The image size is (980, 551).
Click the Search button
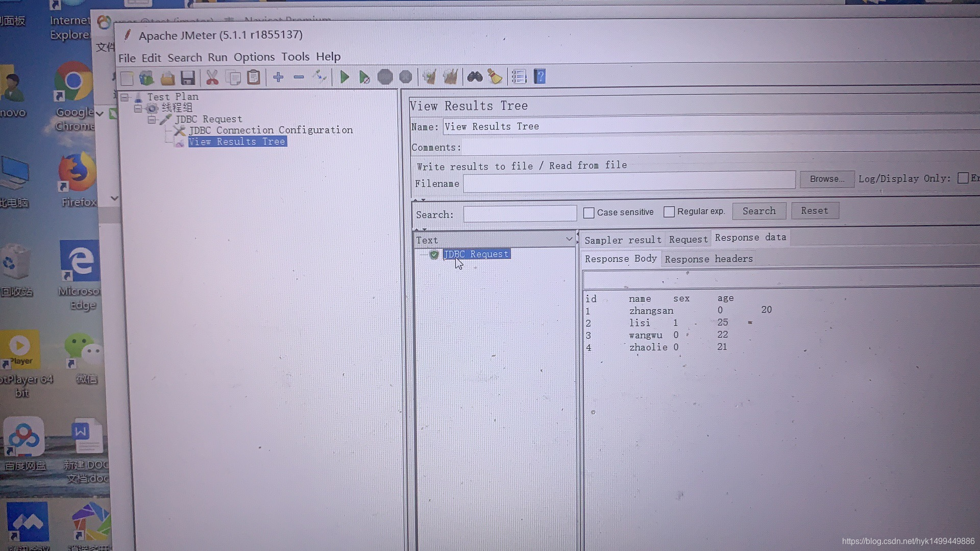pyautogui.click(x=758, y=211)
